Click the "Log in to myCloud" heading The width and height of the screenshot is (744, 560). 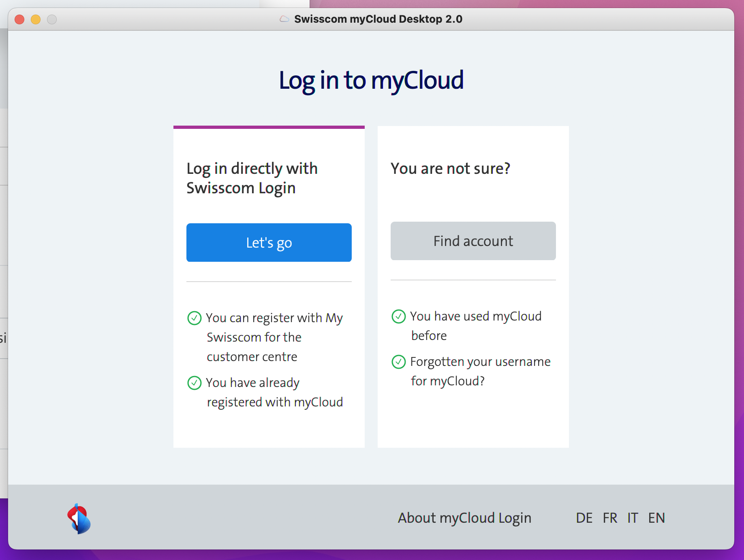coord(371,80)
